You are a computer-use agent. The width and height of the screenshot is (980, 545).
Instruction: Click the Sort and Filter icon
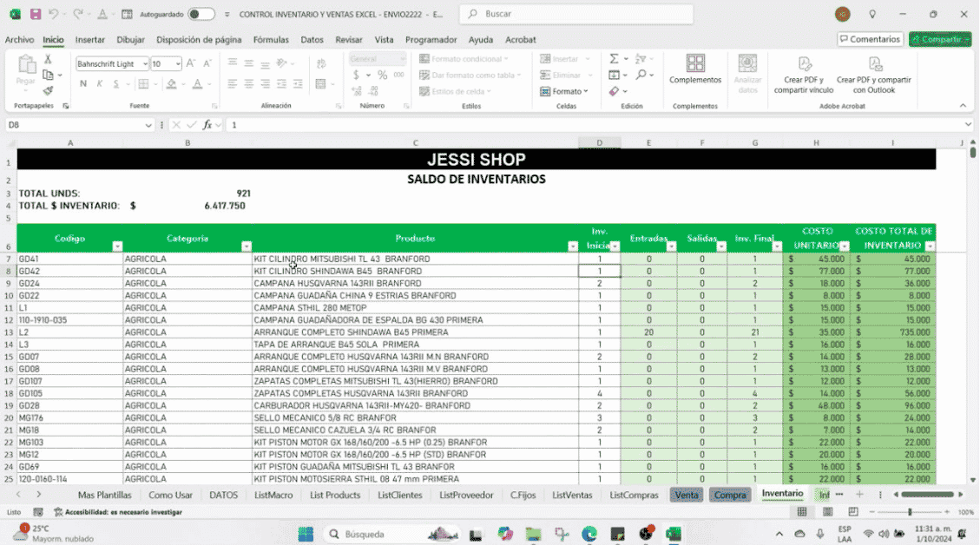point(641,59)
